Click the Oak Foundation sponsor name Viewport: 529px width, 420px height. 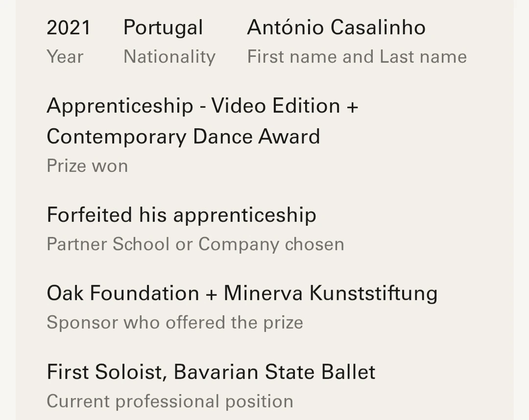(122, 294)
